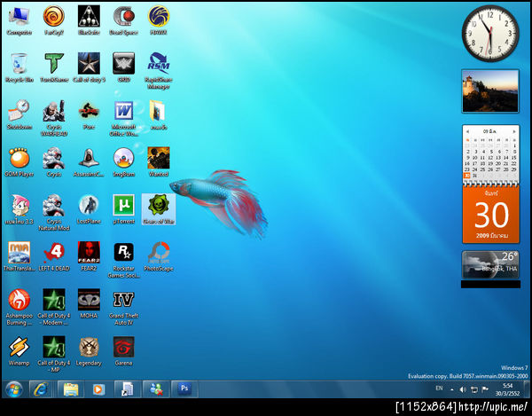Screen dimensions: 532x416
Task: Click the network status tray icon
Action: pos(474,390)
